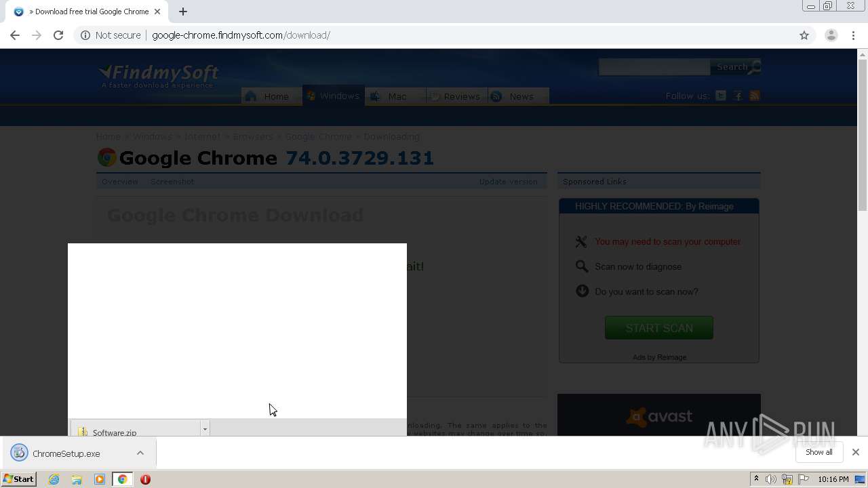Screen dimensions: 868x488
Task: Open Chrome three-dot menu
Action: (x=854, y=35)
